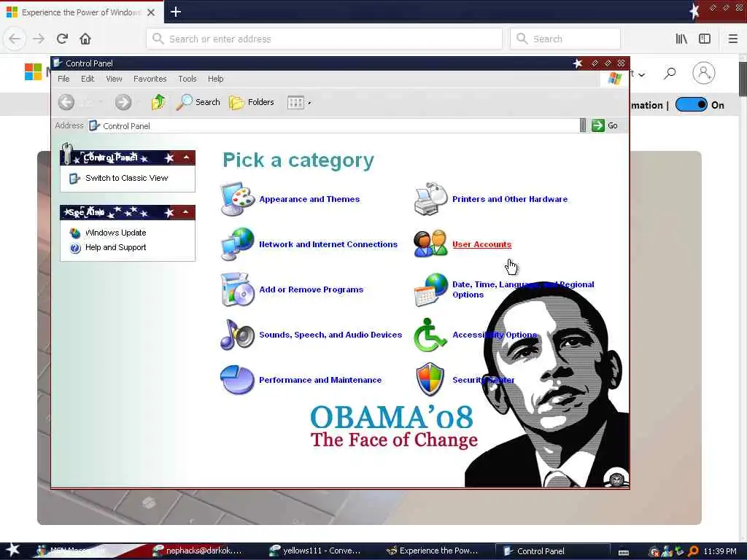Click Switch to Classic View
This screenshot has width=747, height=560.
127,178
